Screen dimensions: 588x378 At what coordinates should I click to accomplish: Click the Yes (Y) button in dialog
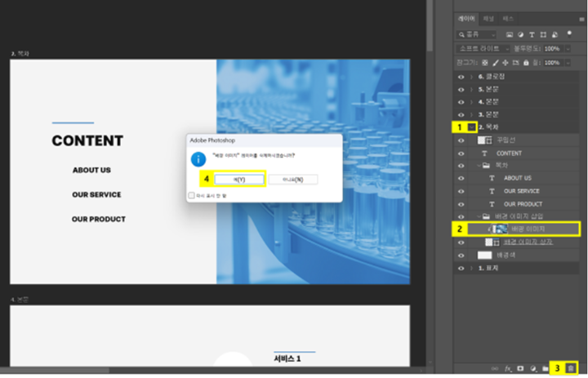tap(239, 180)
